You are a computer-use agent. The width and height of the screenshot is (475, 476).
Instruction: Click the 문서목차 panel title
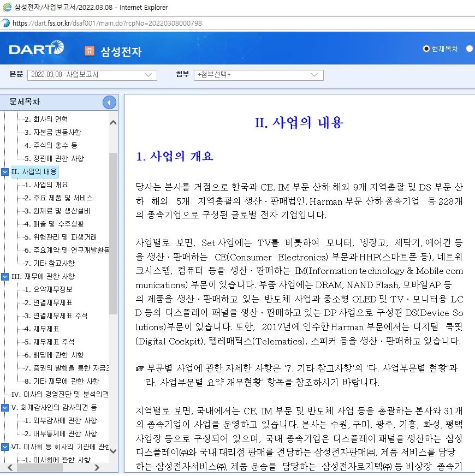(25, 102)
